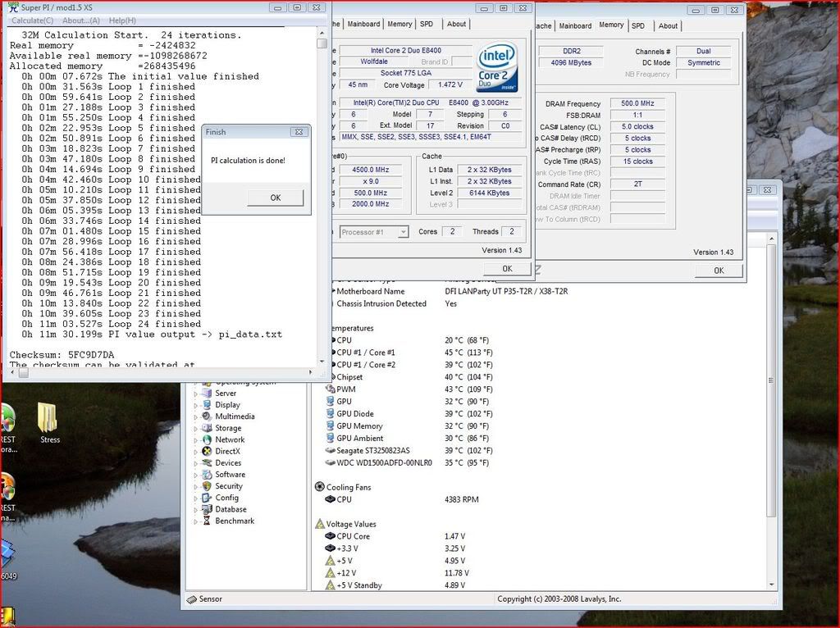The height and width of the screenshot is (628, 840).
Task: Click the triangle icon beside the +5 V Standby row
Action: coord(330,585)
